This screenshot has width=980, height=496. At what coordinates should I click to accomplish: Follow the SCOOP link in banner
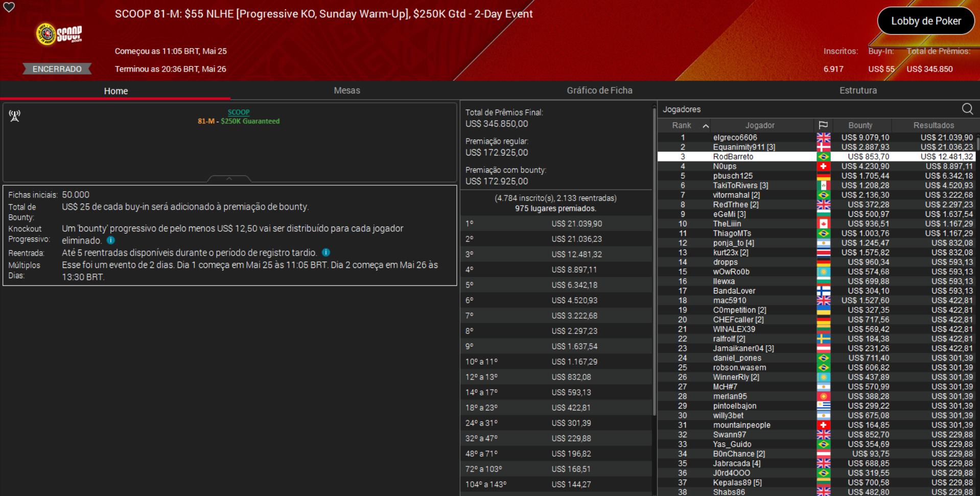tap(239, 112)
